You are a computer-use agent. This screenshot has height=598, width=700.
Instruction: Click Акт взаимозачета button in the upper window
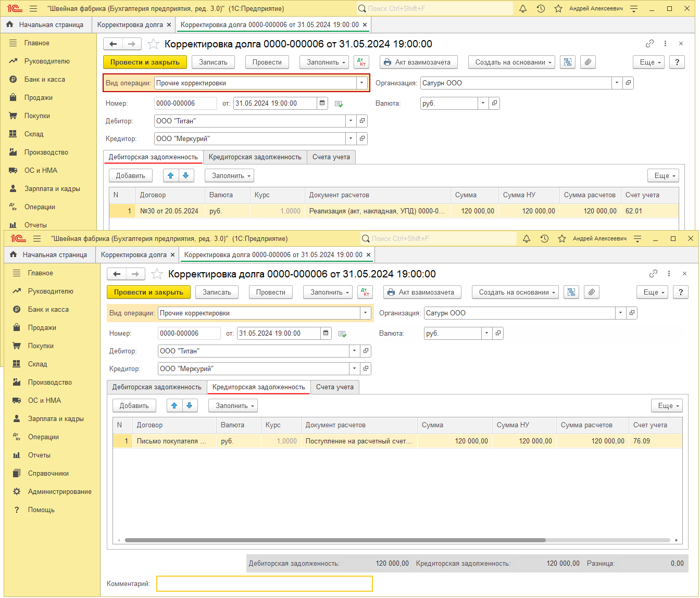pyautogui.click(x=418, y=62)
